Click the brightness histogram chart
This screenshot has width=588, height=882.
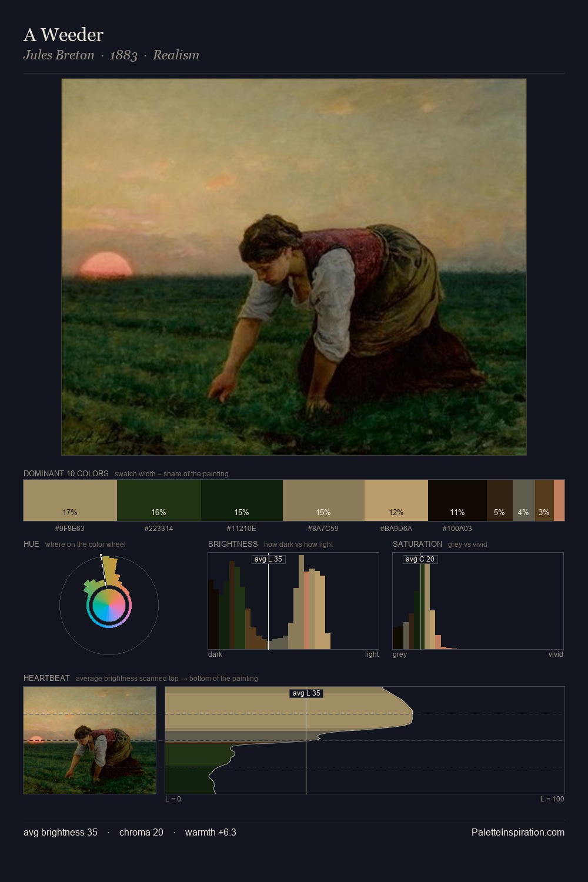(293, 601)
